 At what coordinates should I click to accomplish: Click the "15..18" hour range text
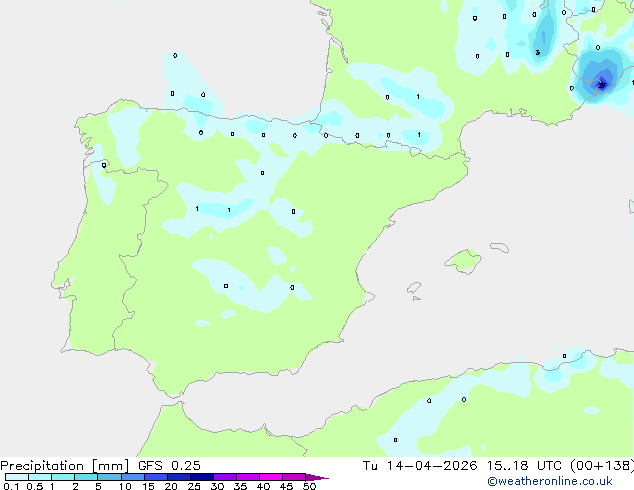click(507, 466)
